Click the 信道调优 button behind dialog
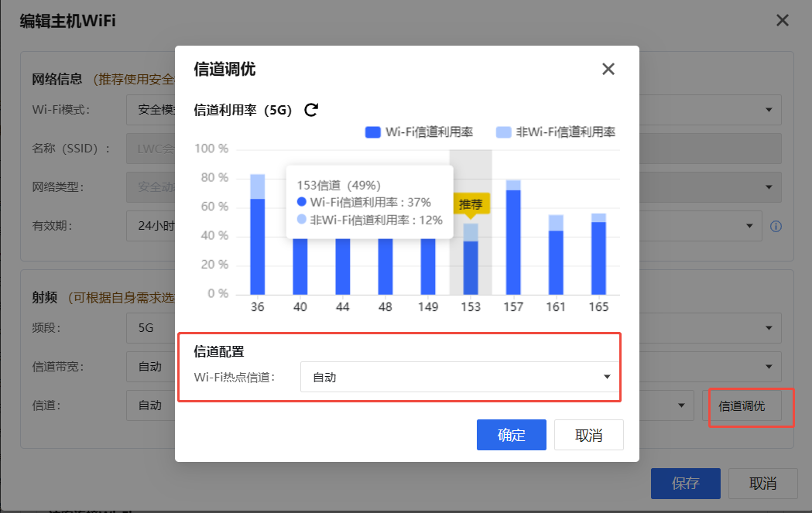This screenshot has height=513, width=812. [x=742, y=405]
